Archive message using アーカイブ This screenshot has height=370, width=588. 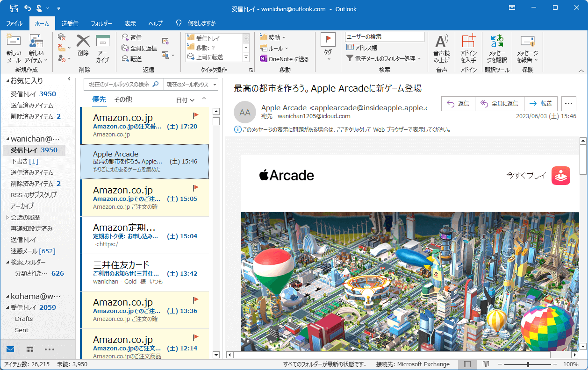click(102, 49)
